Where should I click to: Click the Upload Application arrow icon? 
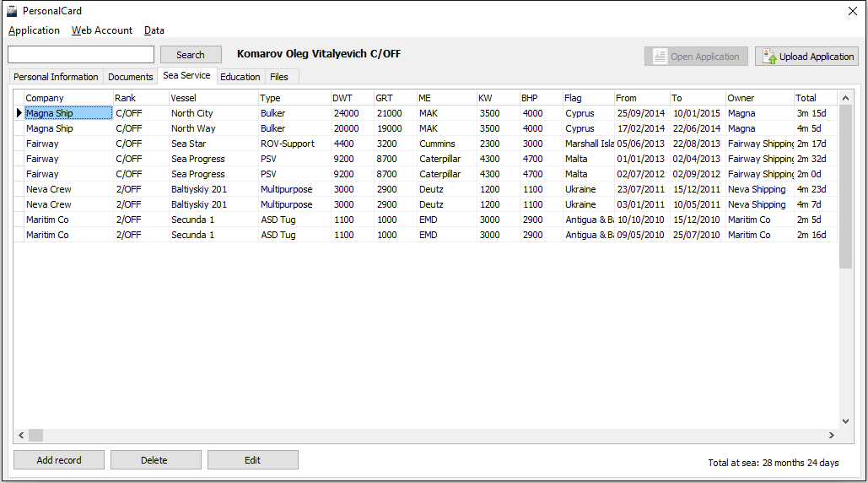(x=769, y=57)
